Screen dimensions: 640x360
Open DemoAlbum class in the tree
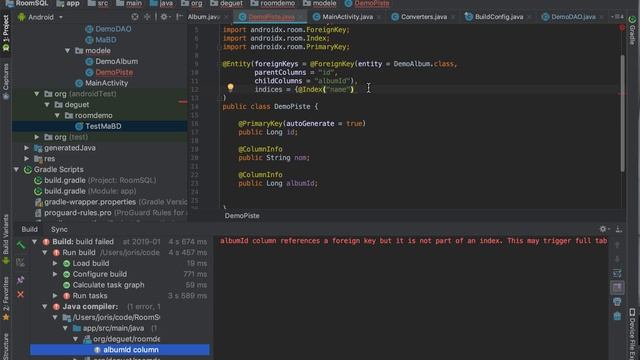click(116, 61)
